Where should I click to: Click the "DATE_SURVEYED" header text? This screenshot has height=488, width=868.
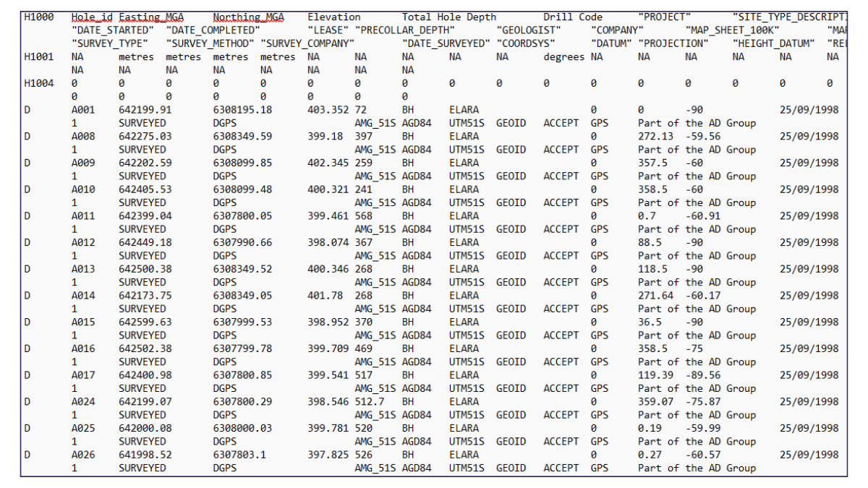coord(446,43)
